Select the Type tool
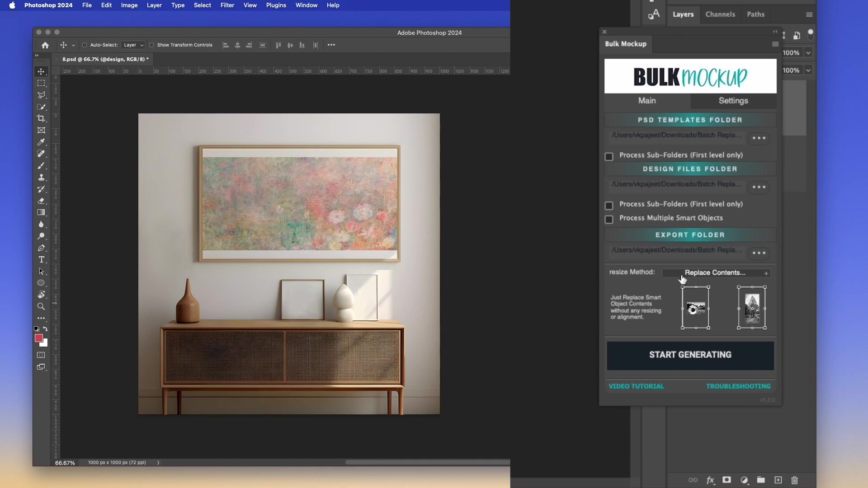868x488 pixels. (41, 260)
